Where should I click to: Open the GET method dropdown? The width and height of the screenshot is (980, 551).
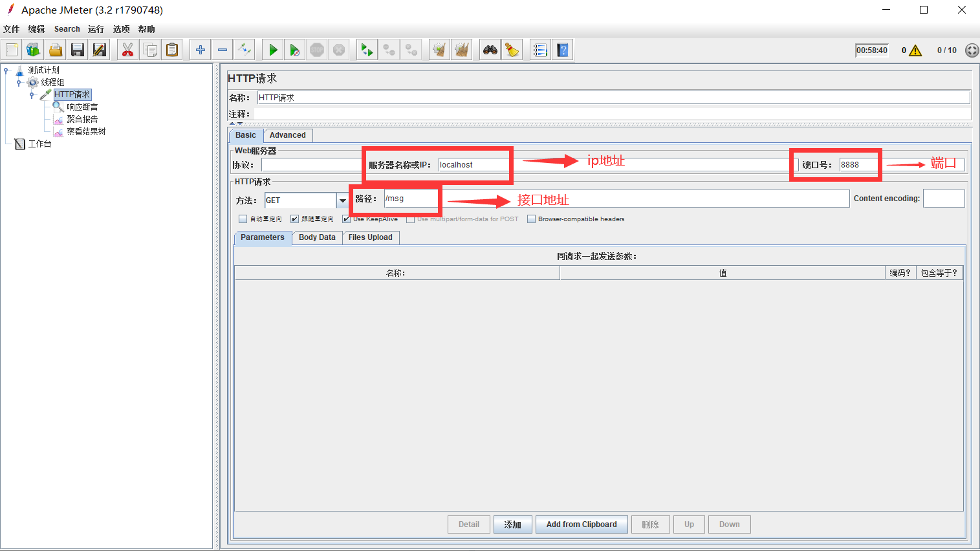click(x=342, y=200)
